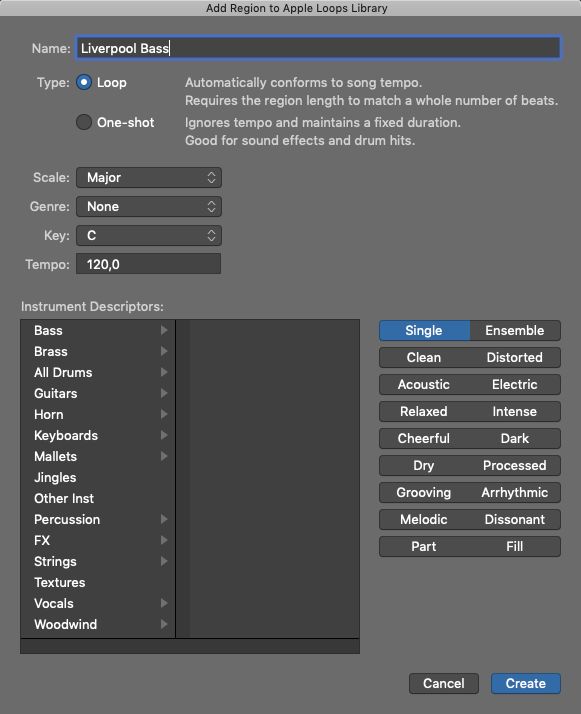Click the Name field containing Liverpool Bass
581x714 pixels.
point(318,48)
